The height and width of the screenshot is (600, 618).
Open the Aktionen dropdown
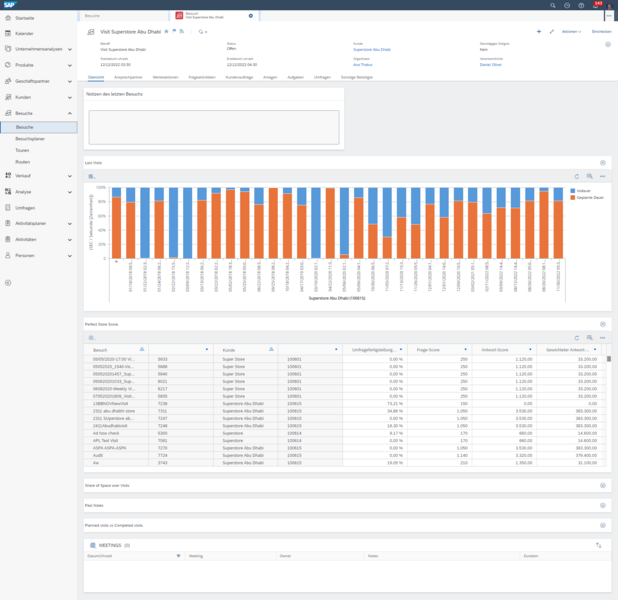571,32
